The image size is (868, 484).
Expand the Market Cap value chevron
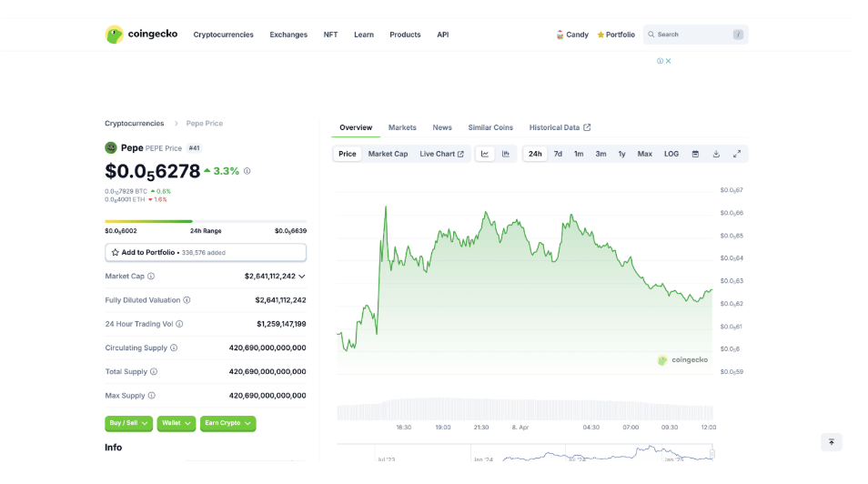(302, 276)
